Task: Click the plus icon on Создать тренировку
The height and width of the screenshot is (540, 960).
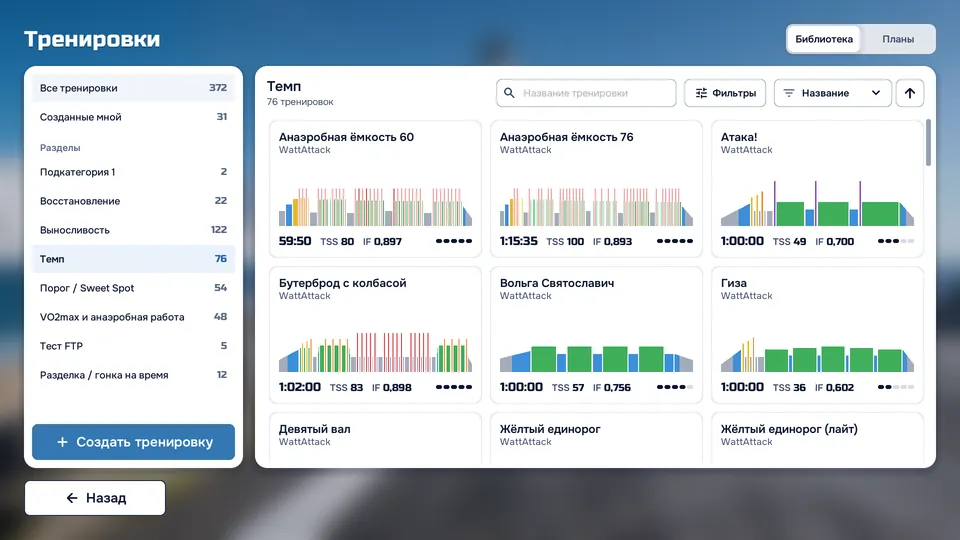Action: tap(62, 441)
